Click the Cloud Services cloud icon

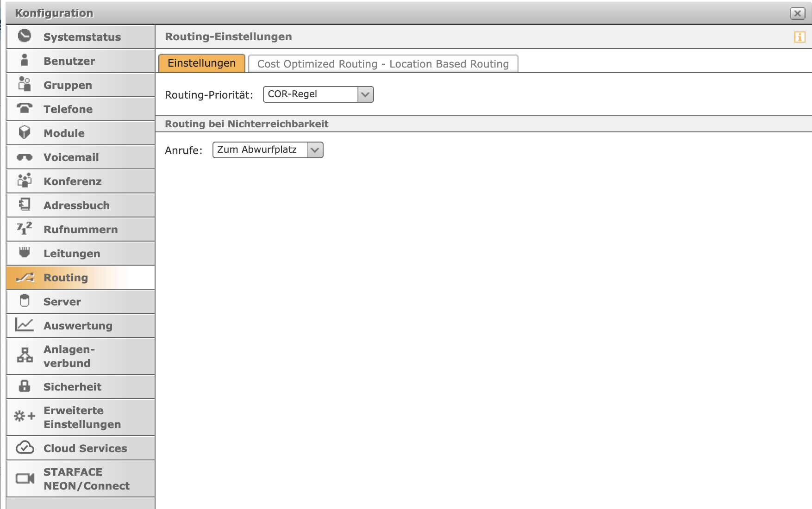[x=25, y=447]
